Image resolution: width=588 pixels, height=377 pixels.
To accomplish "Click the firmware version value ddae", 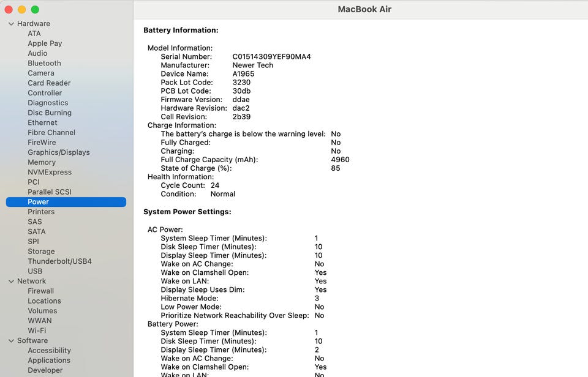I will tap(241, 100).
